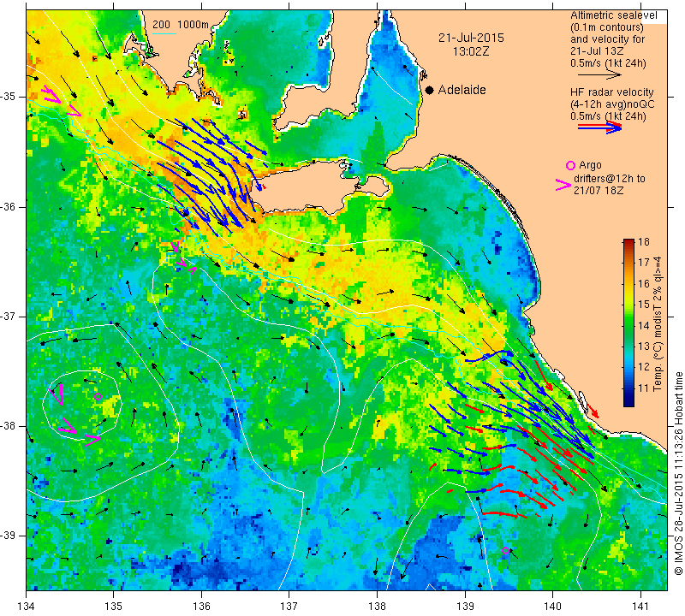Click the IMOS copyright timestamp text
The image size is (685, 616).
(x=678, y=474)
